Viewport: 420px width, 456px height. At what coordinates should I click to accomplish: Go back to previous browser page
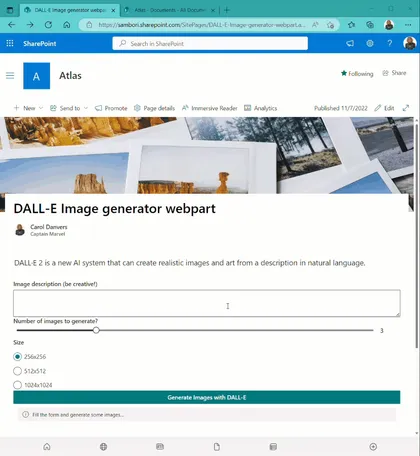12,25
